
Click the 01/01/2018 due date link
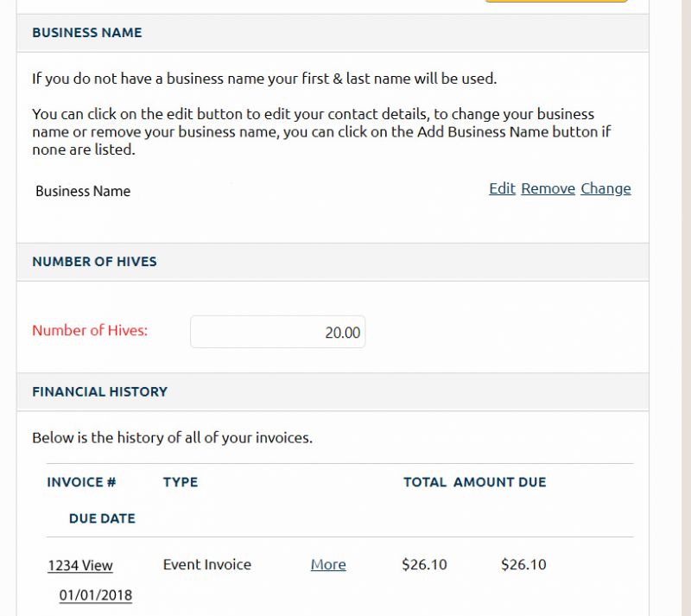point(96,595)
